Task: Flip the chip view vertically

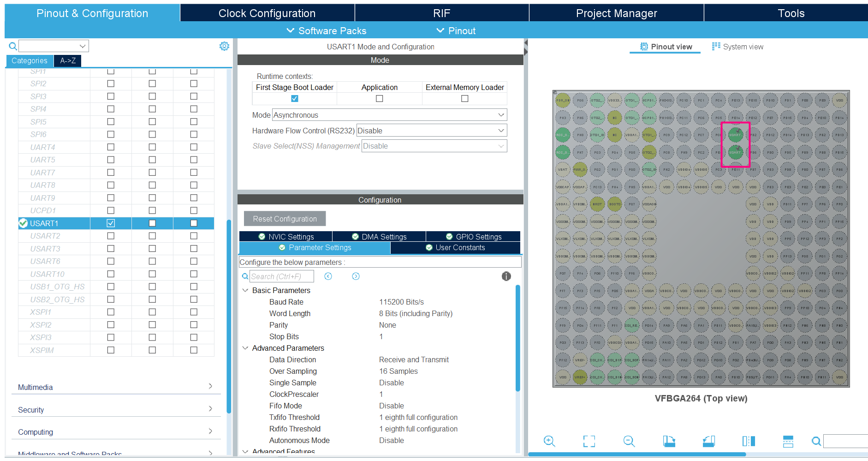Action: [x=788, y=441]
